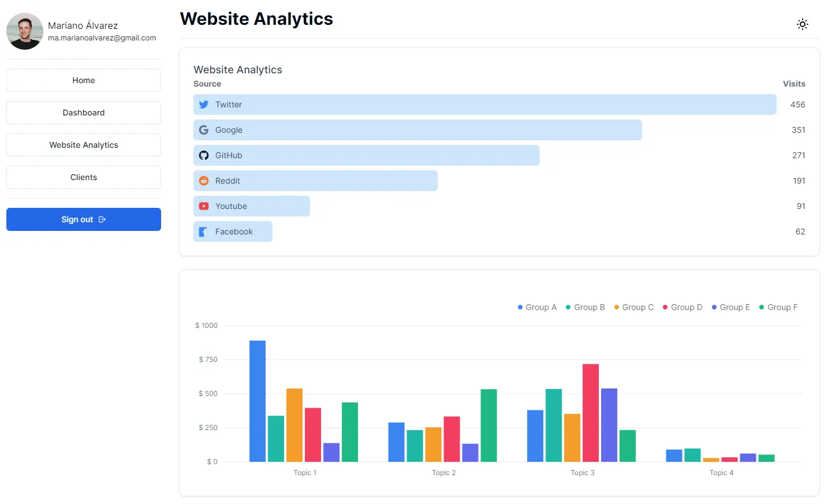Toggle light/dark theme sun icon
Image resolution: width=828 pixels, height=504 pixels.
pyautogui.click(x=802, y=24)
